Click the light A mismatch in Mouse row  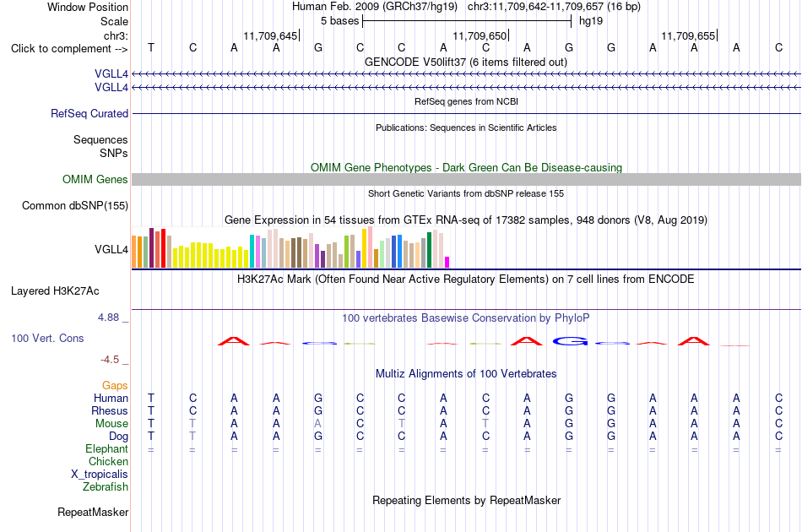(x=318, y=424)
